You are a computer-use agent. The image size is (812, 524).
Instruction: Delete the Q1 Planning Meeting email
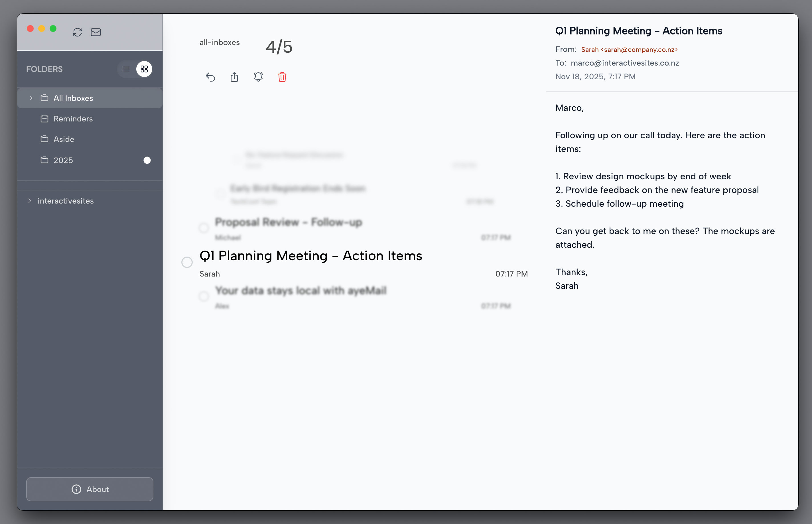(x=282, y=77)
